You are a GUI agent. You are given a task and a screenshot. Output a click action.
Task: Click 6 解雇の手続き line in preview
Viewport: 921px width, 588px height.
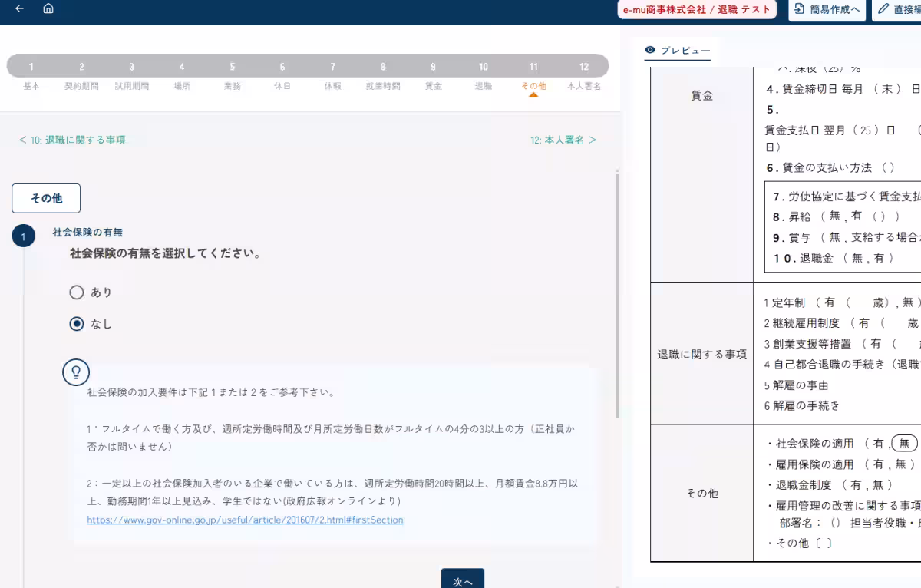coord(801,405)
